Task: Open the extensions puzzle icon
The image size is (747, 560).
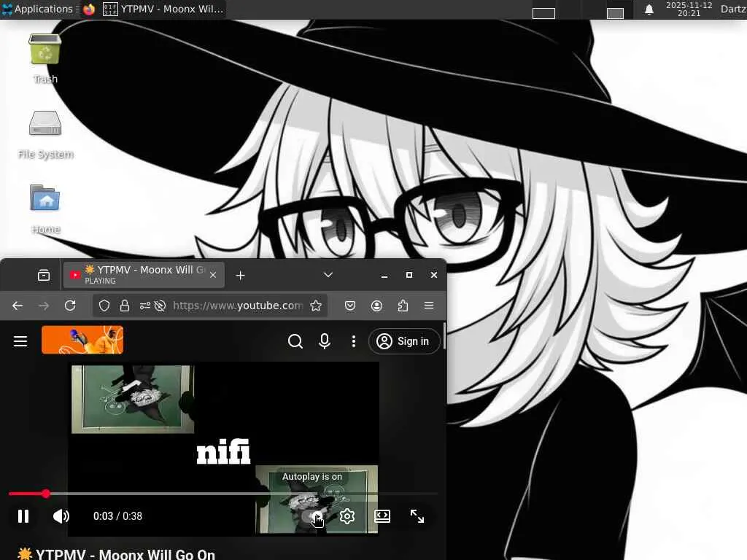Action: pyautogui.click(x=403, y=306)
